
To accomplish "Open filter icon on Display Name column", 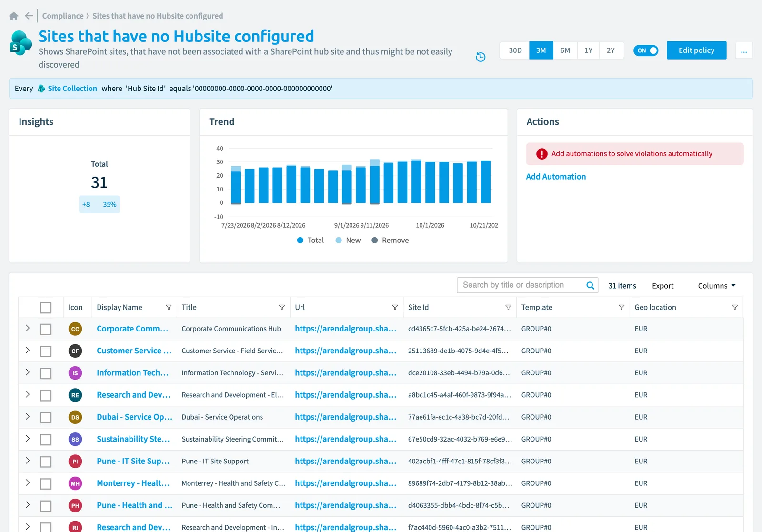I will click(x=169, y=308).
